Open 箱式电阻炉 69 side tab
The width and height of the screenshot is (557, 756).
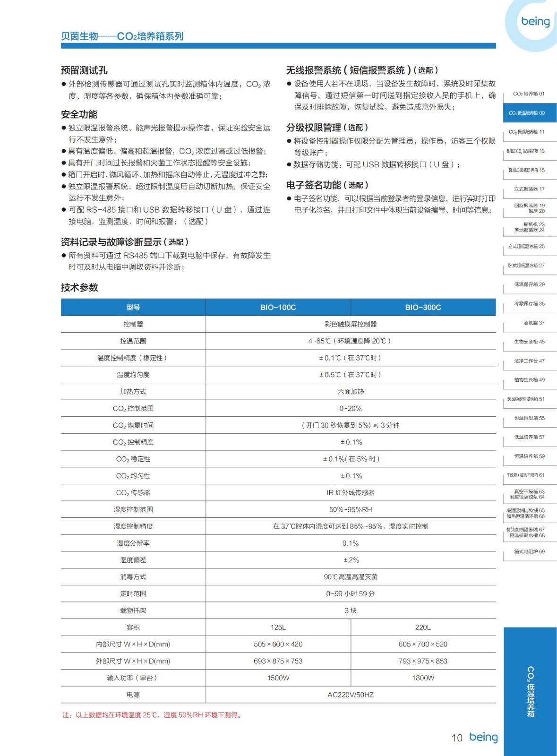(x=529, y=552)
